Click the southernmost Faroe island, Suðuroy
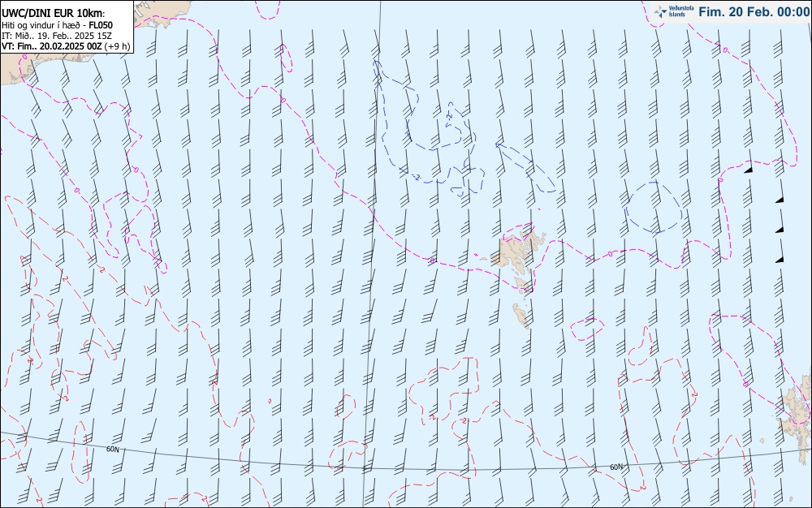Image resolution: width=812 pixels, height=508 pixels. (x=521, y=316)
